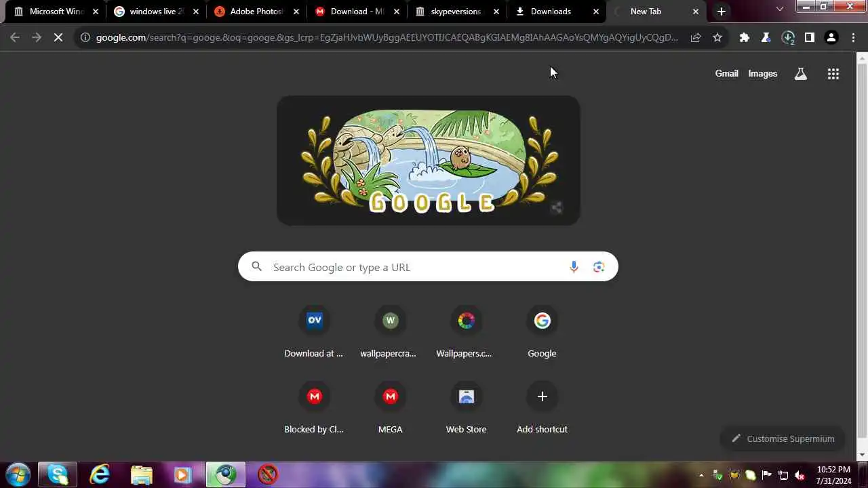Share the Google Doodle

pos(556,207)
